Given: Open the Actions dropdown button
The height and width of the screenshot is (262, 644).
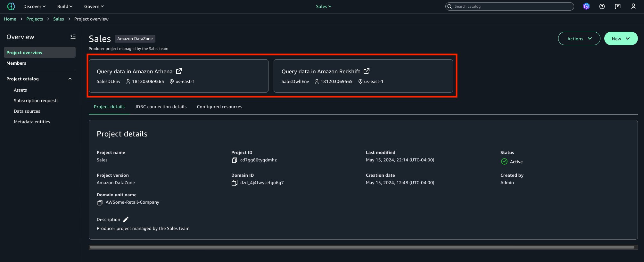Looking at the screenshot, I should tap(579, 38).
